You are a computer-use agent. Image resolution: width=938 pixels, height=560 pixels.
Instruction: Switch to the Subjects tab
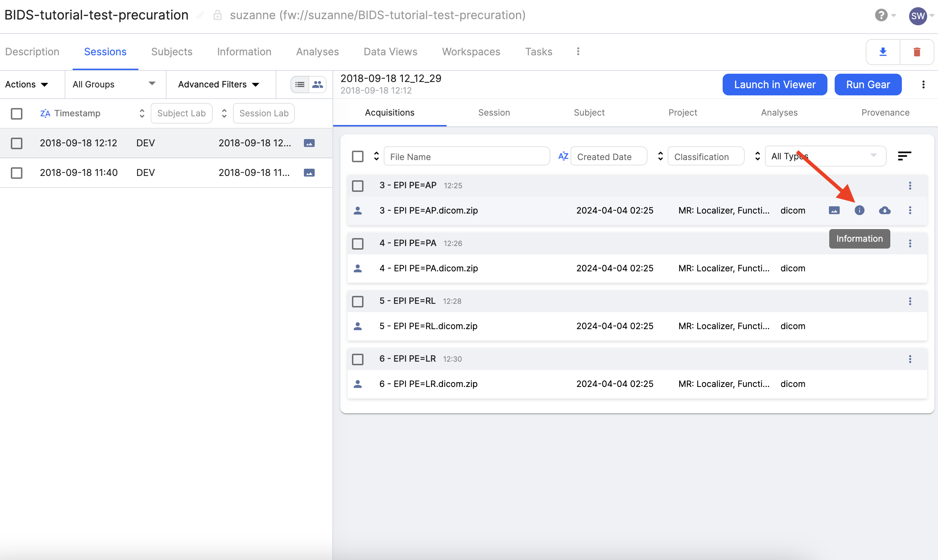172,52
